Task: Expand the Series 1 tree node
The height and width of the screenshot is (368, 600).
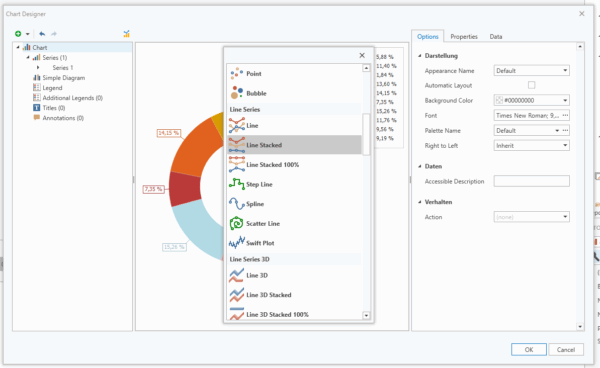Action: click(x=38, y=67)
